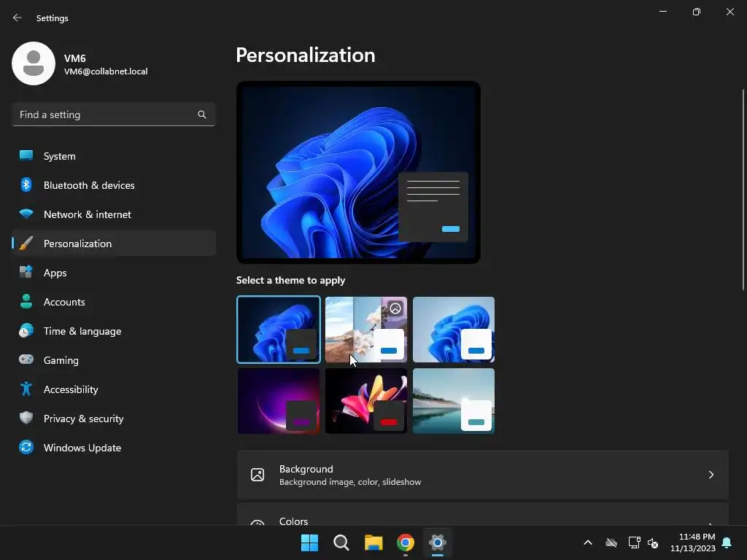The height and width of the screenshot is (560, 747).
Task: Click the Personalization sidebar label
Action: click(x=77, y=244)
